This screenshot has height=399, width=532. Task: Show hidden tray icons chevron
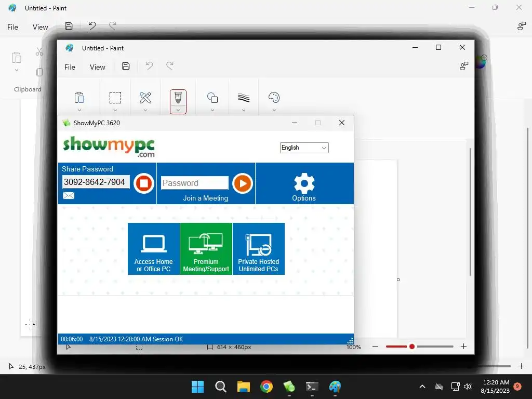click(x=422, y=387)
